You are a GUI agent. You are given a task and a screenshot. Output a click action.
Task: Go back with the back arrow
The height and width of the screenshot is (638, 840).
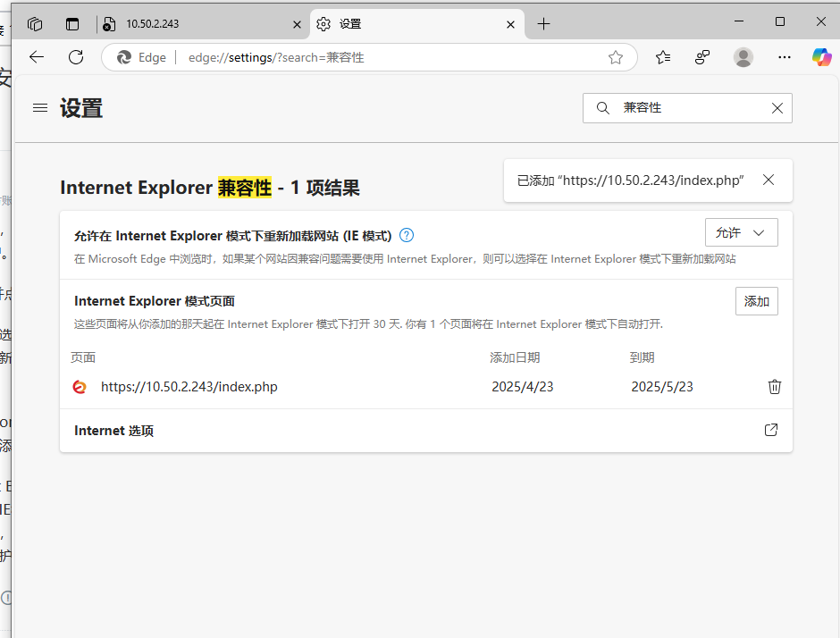[37, 57]
